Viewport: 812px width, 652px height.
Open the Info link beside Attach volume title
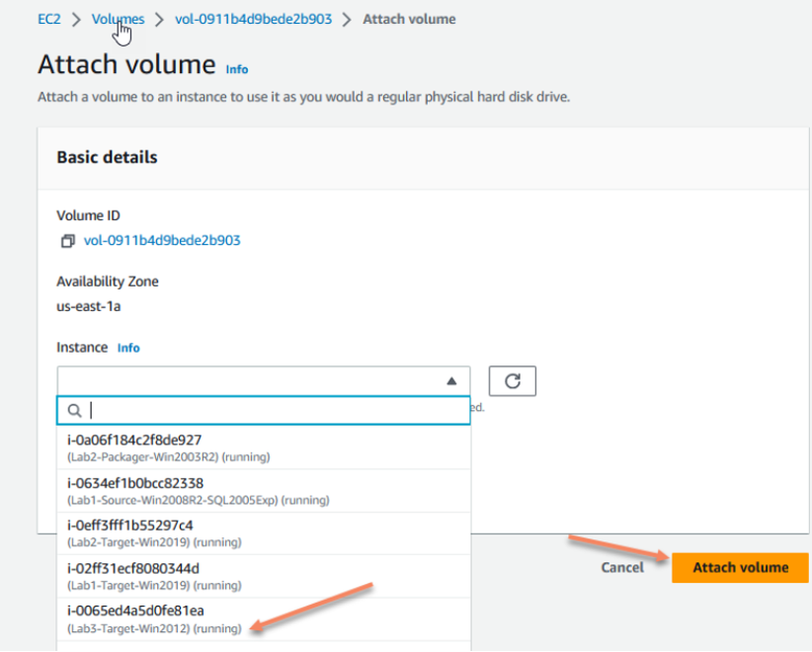[x=236, y=69]
